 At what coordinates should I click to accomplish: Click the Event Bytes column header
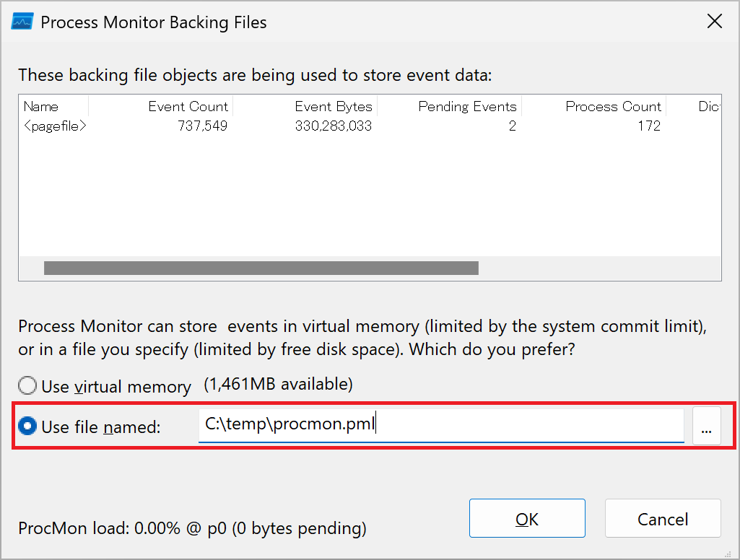[305, 106]
